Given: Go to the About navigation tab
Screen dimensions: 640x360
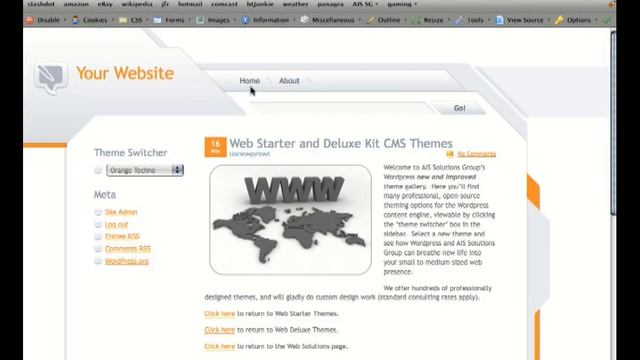Looking at the screenshot, I should (x=289, y=81).
